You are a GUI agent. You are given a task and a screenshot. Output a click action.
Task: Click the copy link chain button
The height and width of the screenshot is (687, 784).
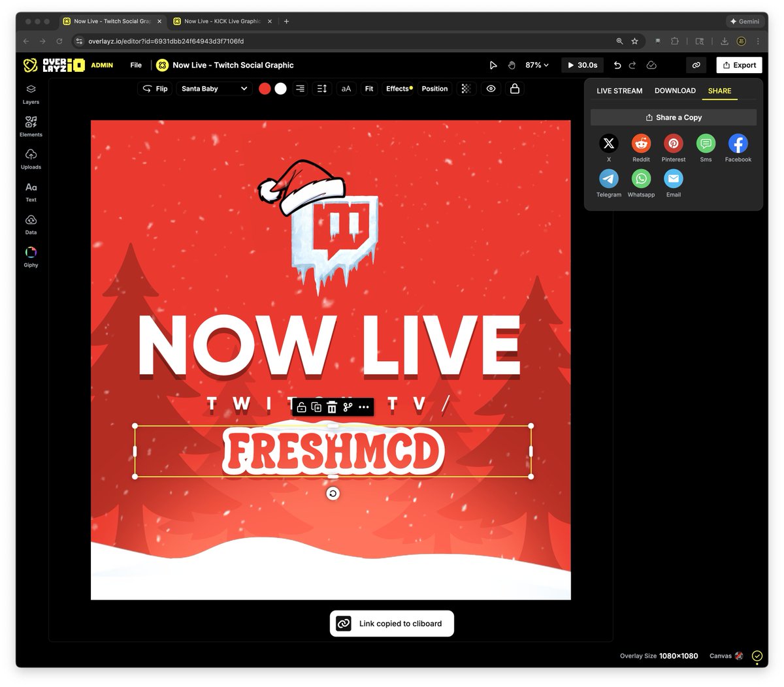tap(696, 65)
